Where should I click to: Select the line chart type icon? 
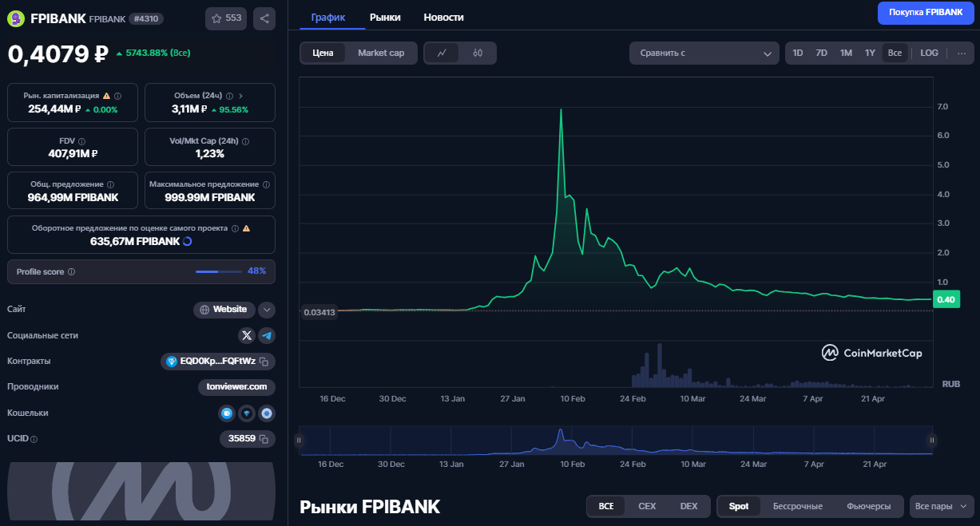coord(442,53)
